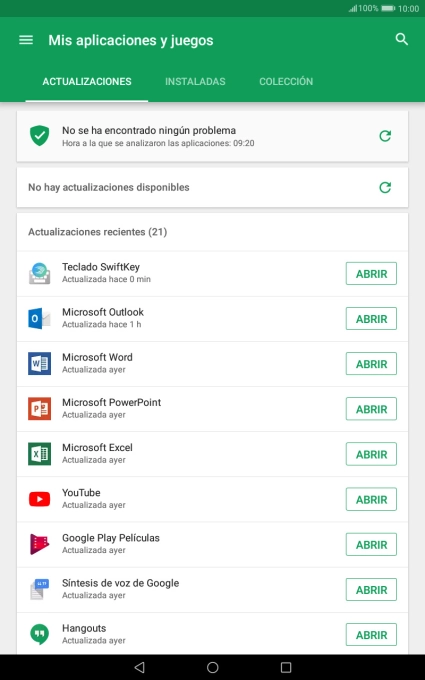Tap the Teclado SwiftKey app icon
This screenshot has width=425, height=680.
[x=39, y=274]
